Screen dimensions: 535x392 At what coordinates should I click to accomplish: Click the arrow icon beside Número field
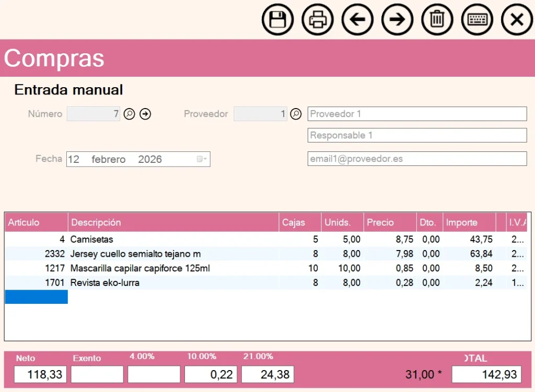pos(145,114)
